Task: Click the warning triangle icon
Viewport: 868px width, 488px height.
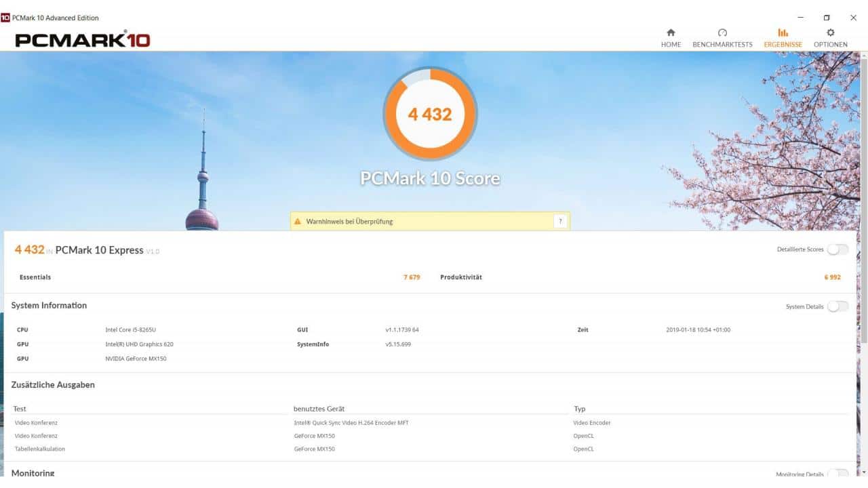Action: pos(297,220)
